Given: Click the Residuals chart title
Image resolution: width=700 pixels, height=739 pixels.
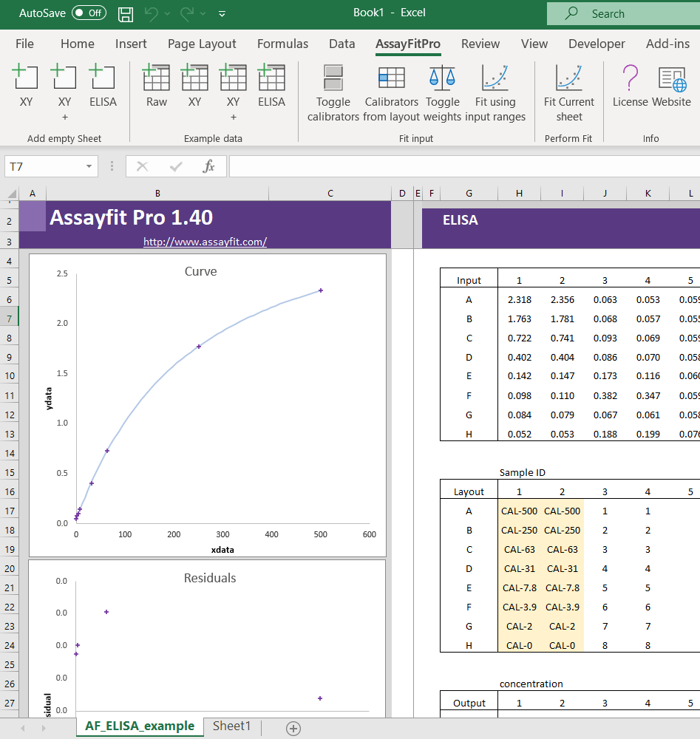Looking at the screenshot, I should 210,579.
